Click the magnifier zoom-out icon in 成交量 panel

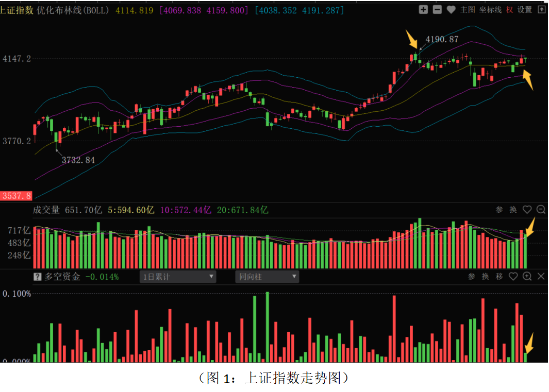pyautogui.click(x=541, y=210)
